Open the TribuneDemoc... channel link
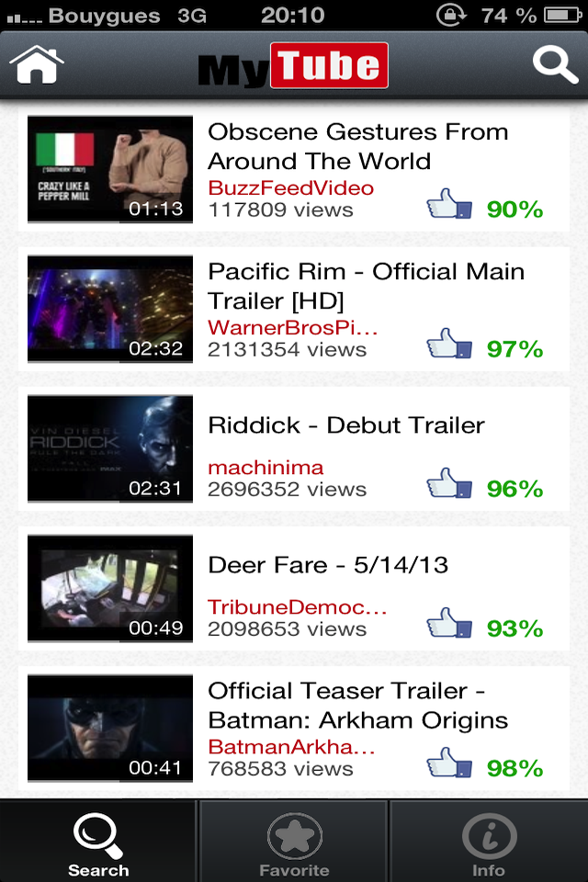The height and width of the screenshot is (882, 588). pos(297,607)
